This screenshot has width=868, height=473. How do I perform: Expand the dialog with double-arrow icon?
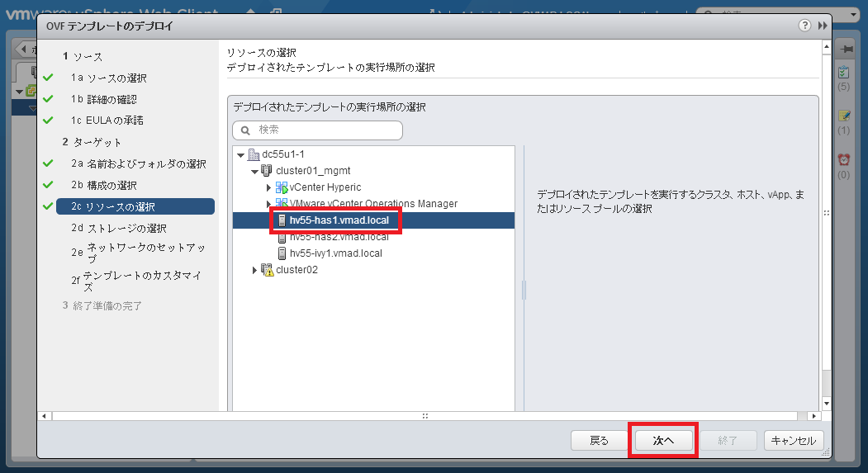pyautogui.click(x=823, y=26)
